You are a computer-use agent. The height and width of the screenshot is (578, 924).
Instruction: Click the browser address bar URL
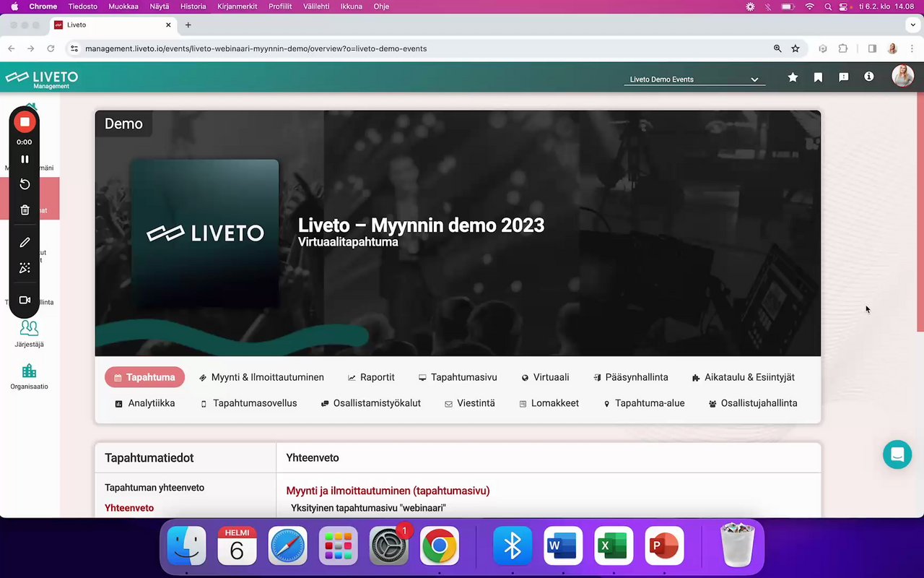256,48
